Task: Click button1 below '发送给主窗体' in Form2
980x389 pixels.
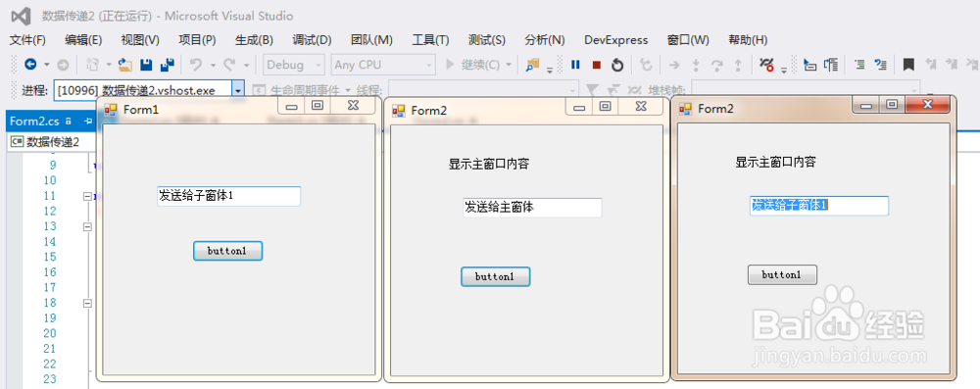Action: point(496,276)
